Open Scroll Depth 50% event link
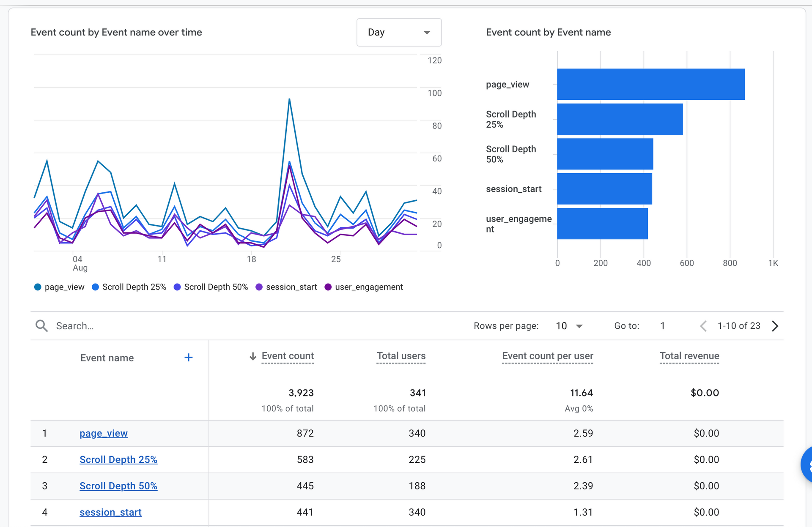This screenshot has width=812, height=527. 118,486
